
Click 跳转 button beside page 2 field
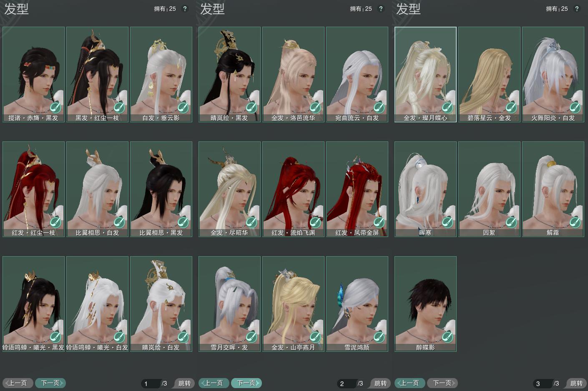[x=380, y=383]
